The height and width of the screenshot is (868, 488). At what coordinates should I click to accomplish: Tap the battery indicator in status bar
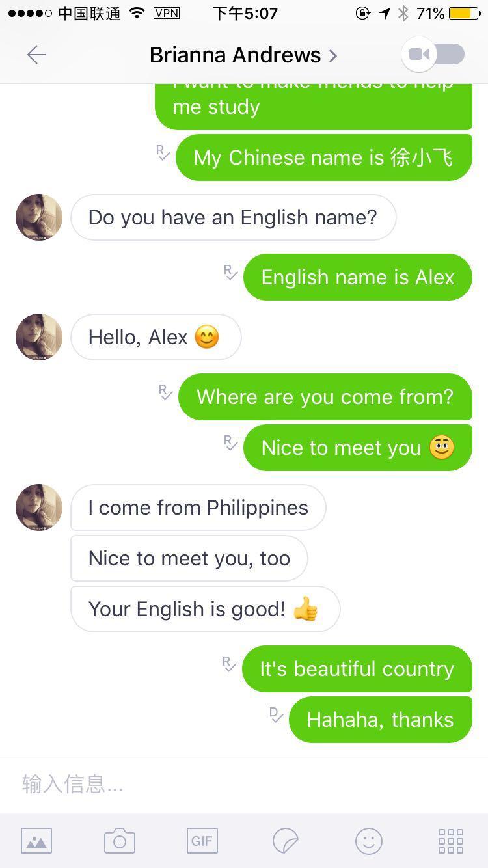click(x=465, y=13)
